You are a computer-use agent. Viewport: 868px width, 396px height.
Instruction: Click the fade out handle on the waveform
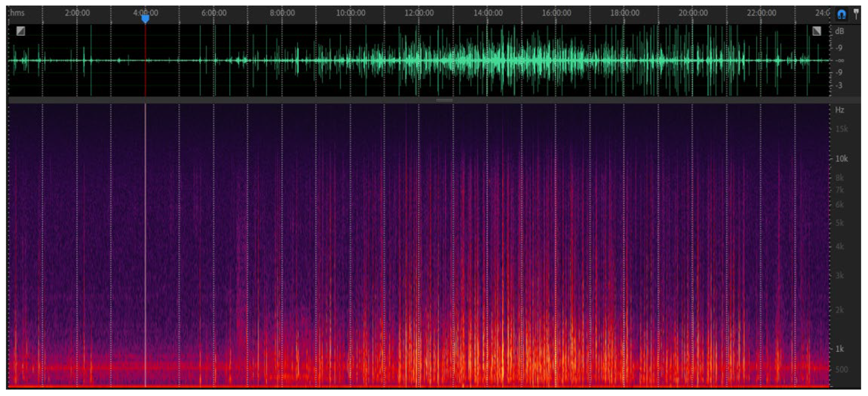coord(817,31)
